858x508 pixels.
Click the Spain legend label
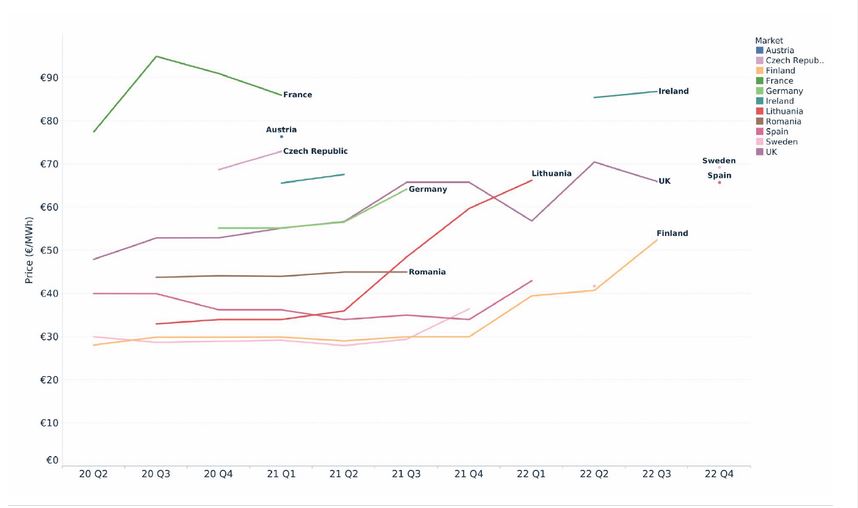coord(777,132)
